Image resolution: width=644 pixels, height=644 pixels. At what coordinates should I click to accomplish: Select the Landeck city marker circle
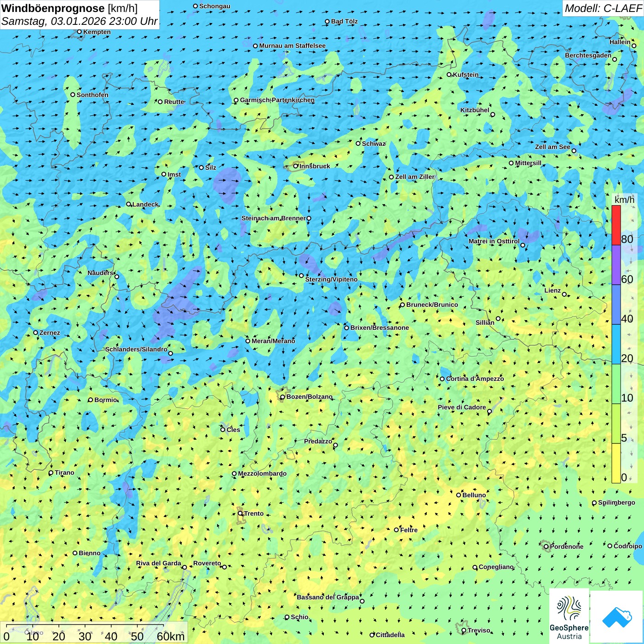click(x=128, y=204)
